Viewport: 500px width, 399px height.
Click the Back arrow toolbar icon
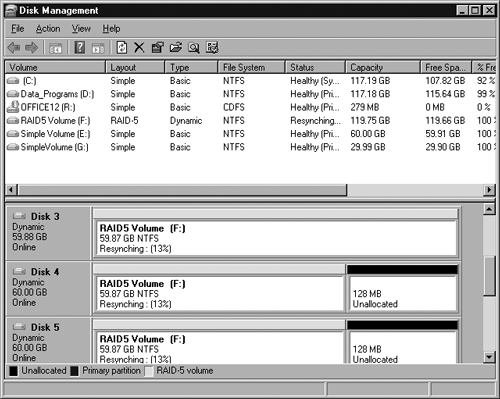[14, 47]
